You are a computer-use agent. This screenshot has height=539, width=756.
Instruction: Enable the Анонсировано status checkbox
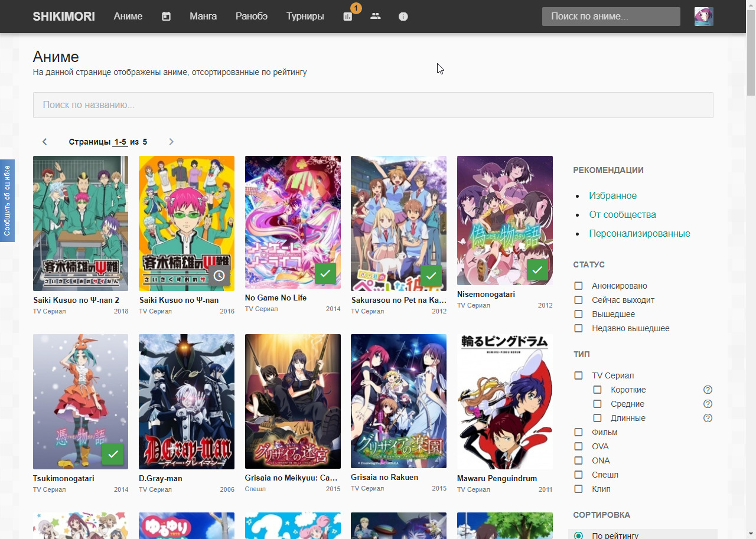pyautogui.click(x=579, y=286)
